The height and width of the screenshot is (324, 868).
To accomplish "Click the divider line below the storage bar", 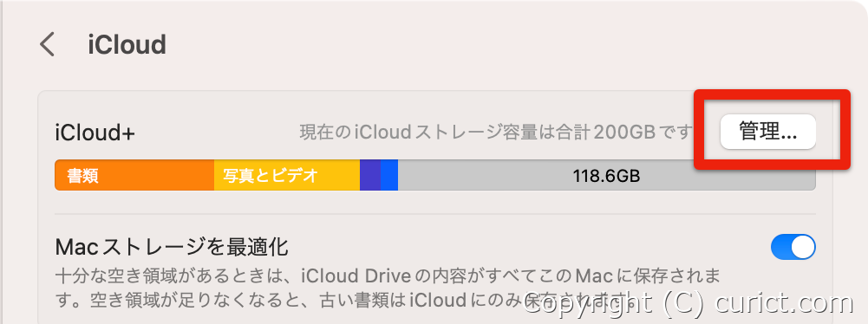I will [435, 214].
